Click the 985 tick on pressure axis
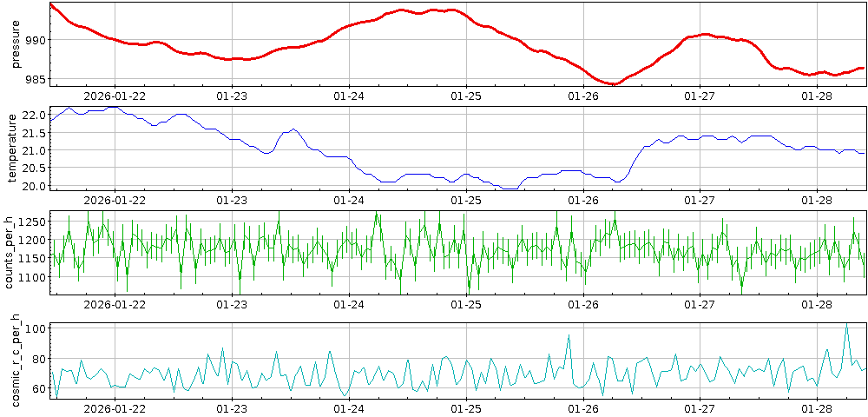Viewport: 868px width, 417px height. (36, 80)
